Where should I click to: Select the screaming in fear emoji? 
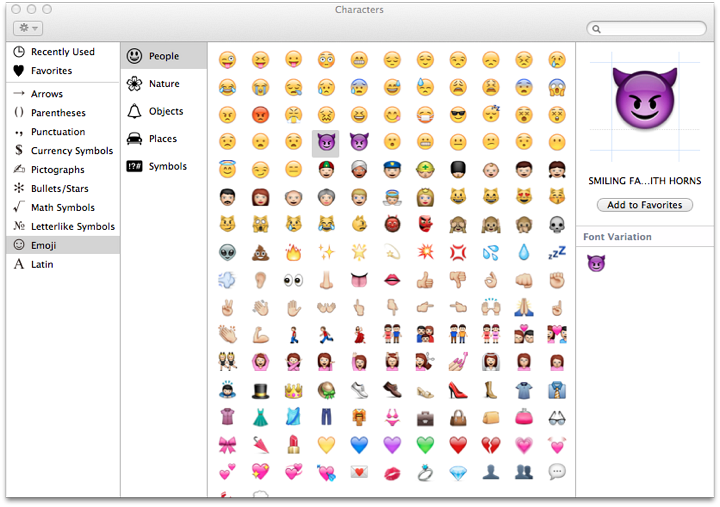pos(557,87)
